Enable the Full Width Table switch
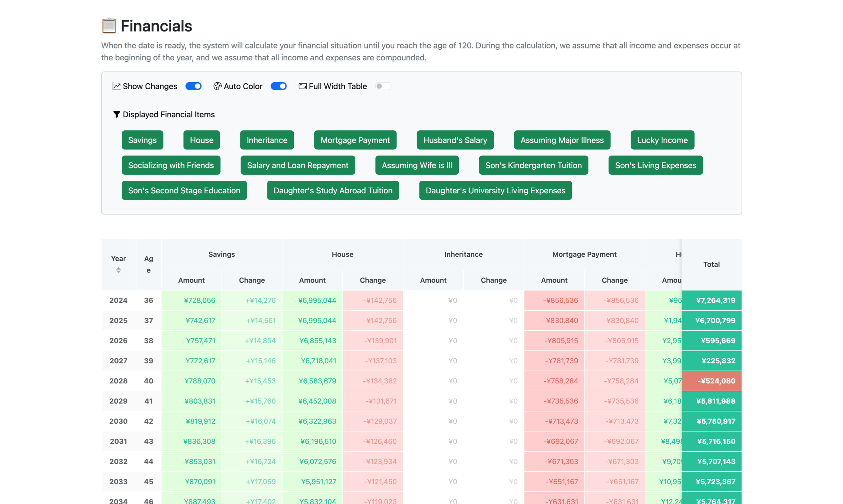Screen dimensions: 843x504 (x=383, y=86)
